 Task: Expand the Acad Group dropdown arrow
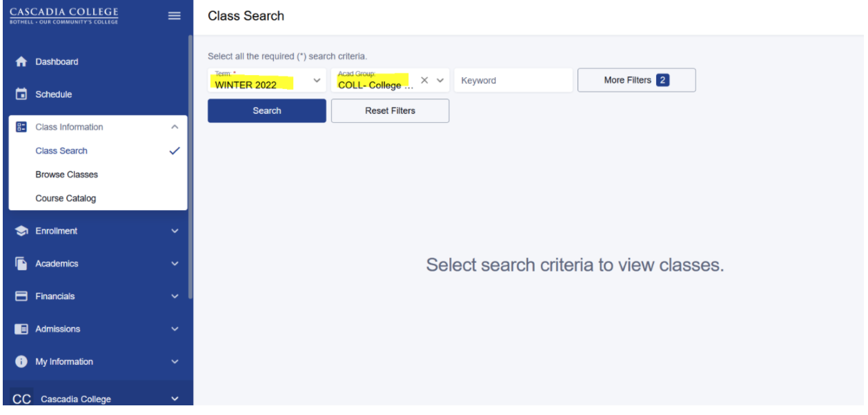pyautogui.click(x=439, y=80)
